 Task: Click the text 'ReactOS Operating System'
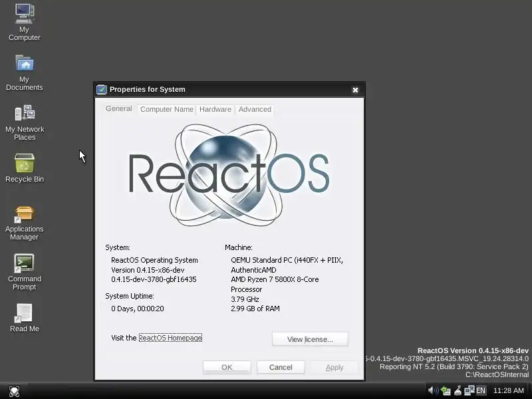pos(154,260)
